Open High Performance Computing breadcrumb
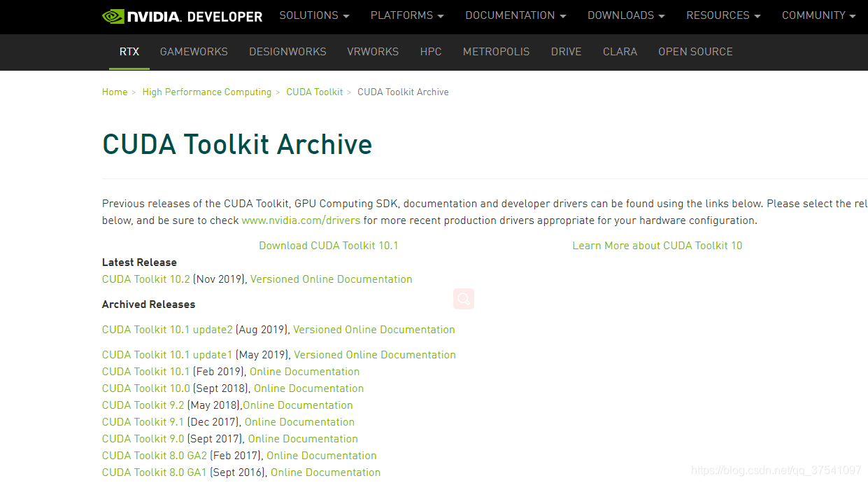The height and width of the screenshot is (483, 868). [206, 92]
